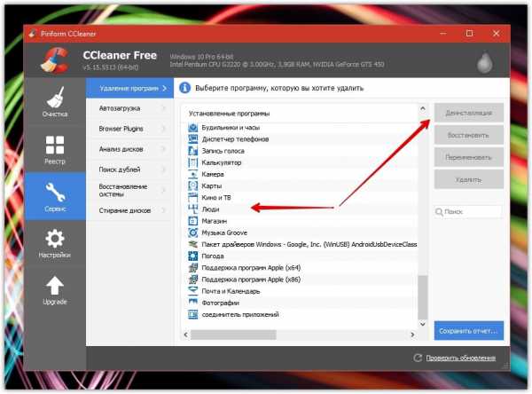Click the Поиск search field
The height and width of the screenshot is (394, 532).
473,212
